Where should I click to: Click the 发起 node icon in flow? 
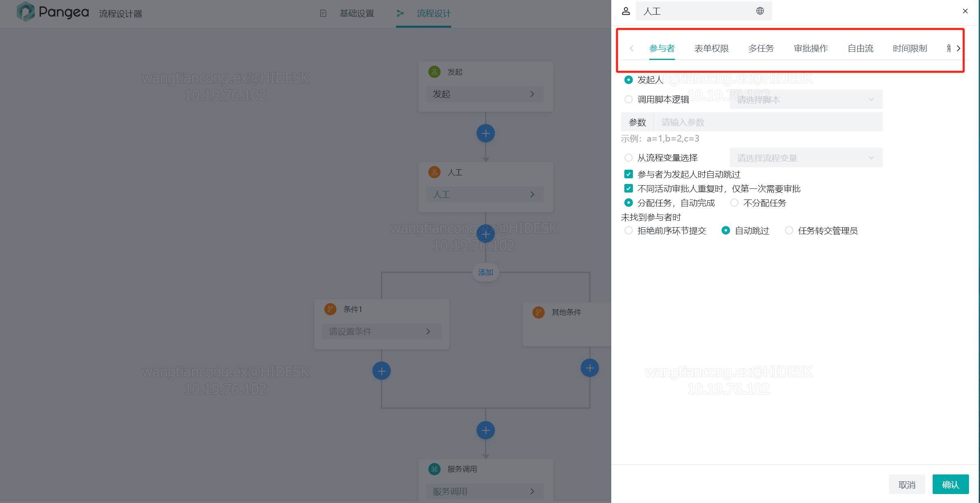(x=434, y=71)
